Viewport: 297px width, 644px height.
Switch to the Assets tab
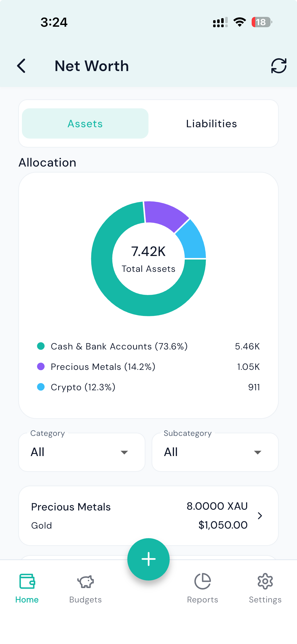[85, 124]
